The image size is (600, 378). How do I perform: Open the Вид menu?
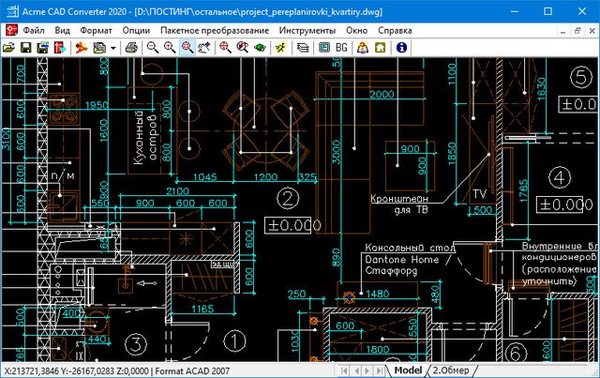pyautogui.click(x=62, y=31)
